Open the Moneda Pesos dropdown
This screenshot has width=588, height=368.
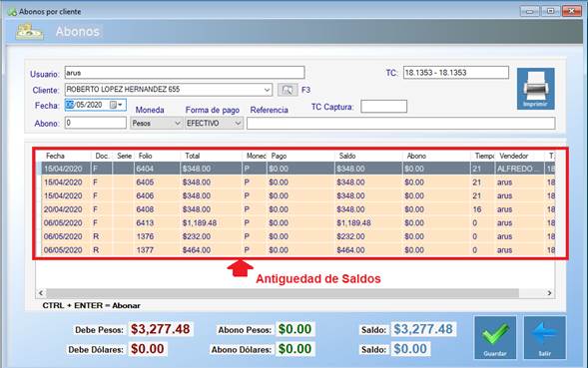coord(156,124)
